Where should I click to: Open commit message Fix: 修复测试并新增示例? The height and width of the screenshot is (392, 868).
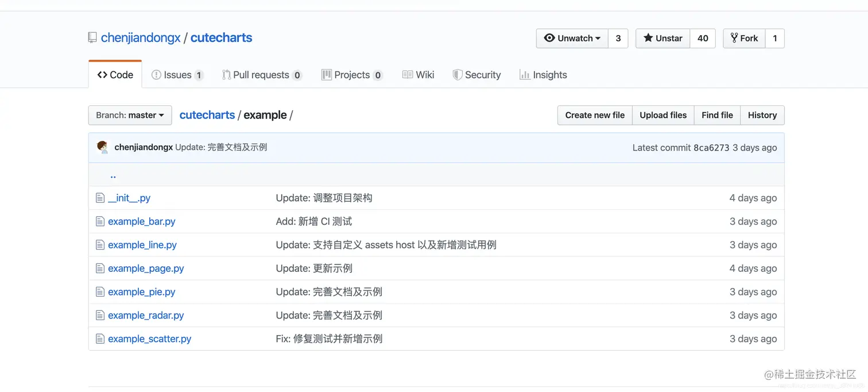point(329,339)
